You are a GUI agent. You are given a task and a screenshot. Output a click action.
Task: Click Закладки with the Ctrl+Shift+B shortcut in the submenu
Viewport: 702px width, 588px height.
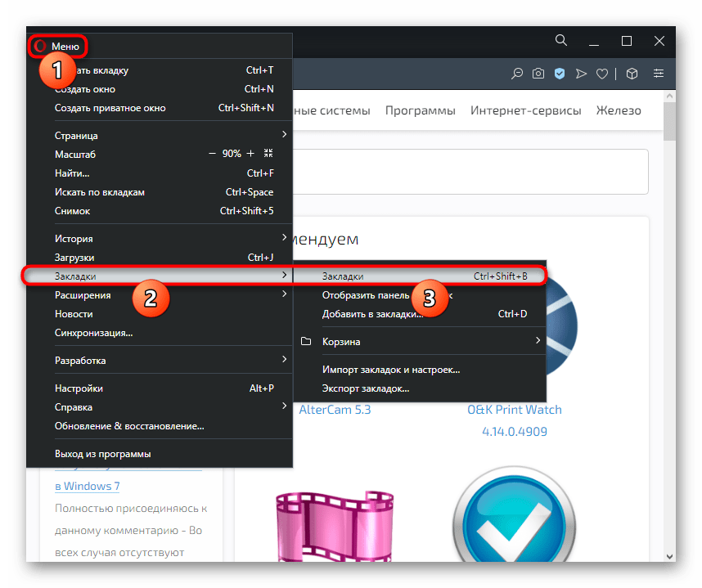(x=420, y=276)
